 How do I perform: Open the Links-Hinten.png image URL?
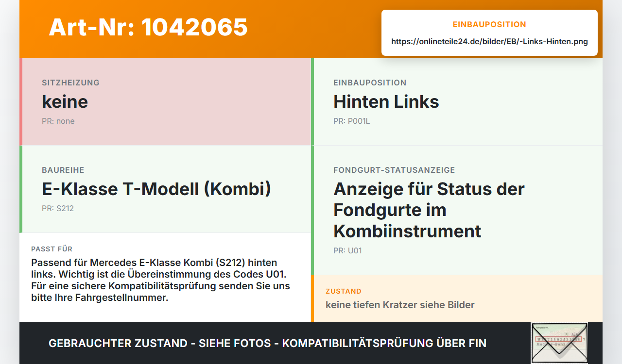point(489,42)
